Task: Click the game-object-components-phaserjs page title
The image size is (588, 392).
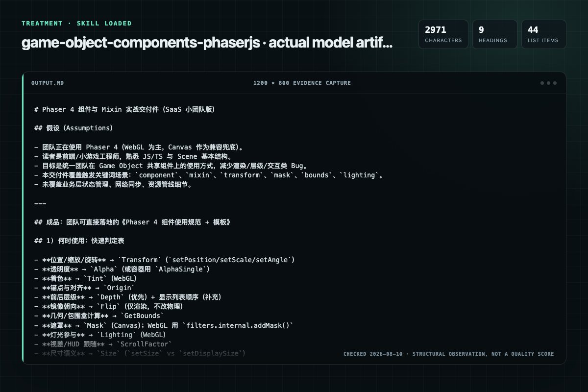Action: [207, 43]
